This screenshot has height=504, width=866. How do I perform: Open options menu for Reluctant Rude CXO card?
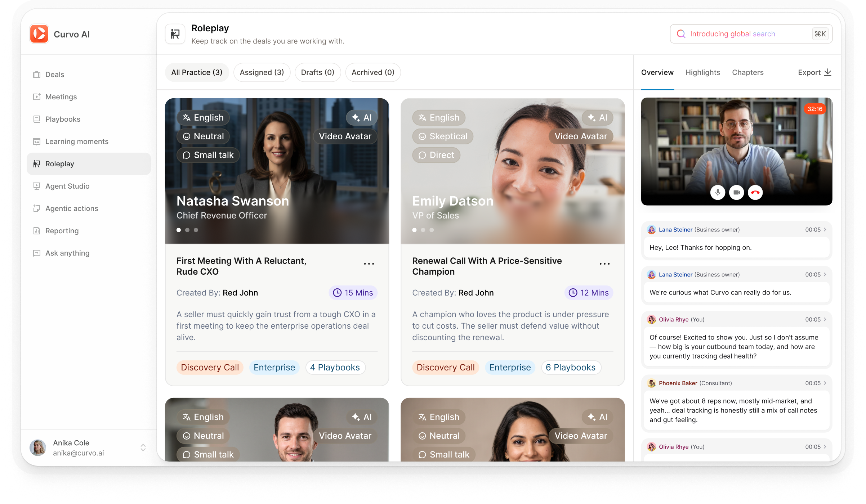(x=369, y=264)
